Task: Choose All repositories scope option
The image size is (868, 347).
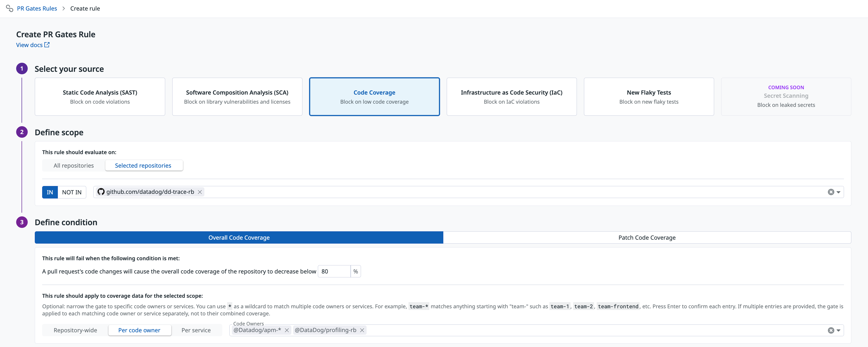Action: click(x=74, y=165)
